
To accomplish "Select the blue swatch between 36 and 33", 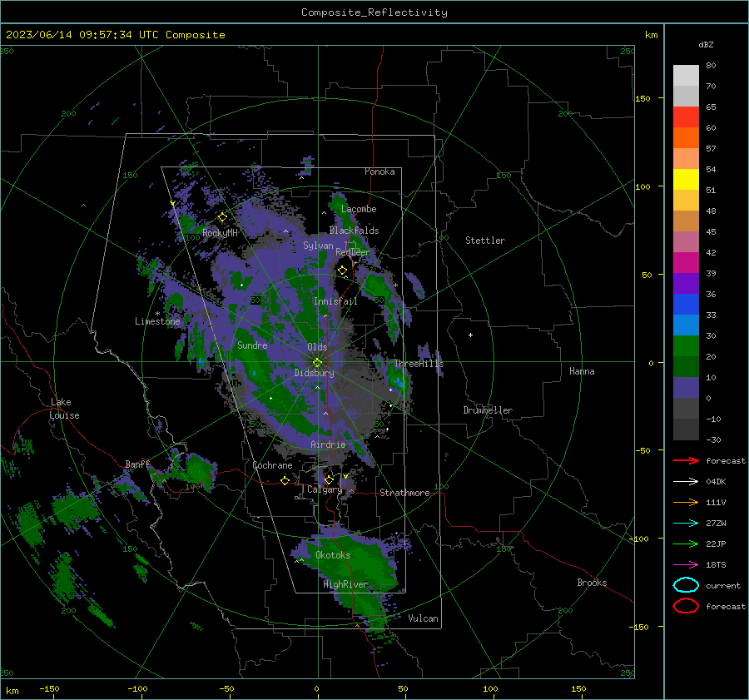I will [686, 305].
